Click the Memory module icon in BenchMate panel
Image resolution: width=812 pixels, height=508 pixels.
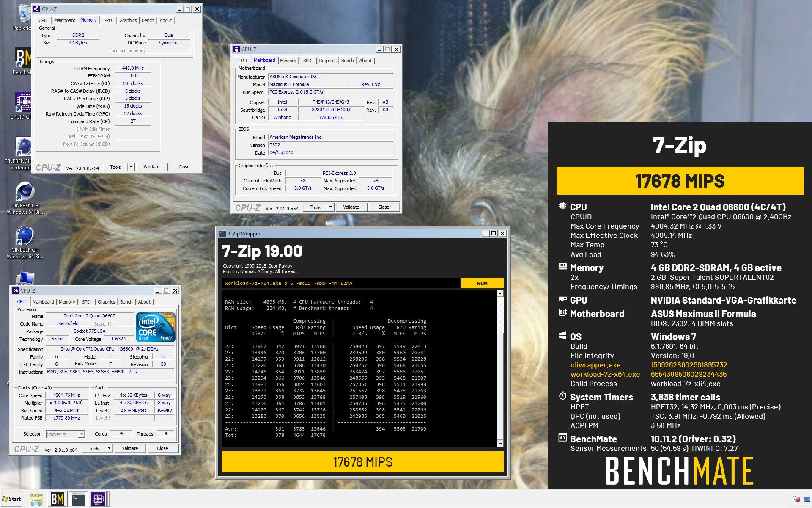pos(562,266)
